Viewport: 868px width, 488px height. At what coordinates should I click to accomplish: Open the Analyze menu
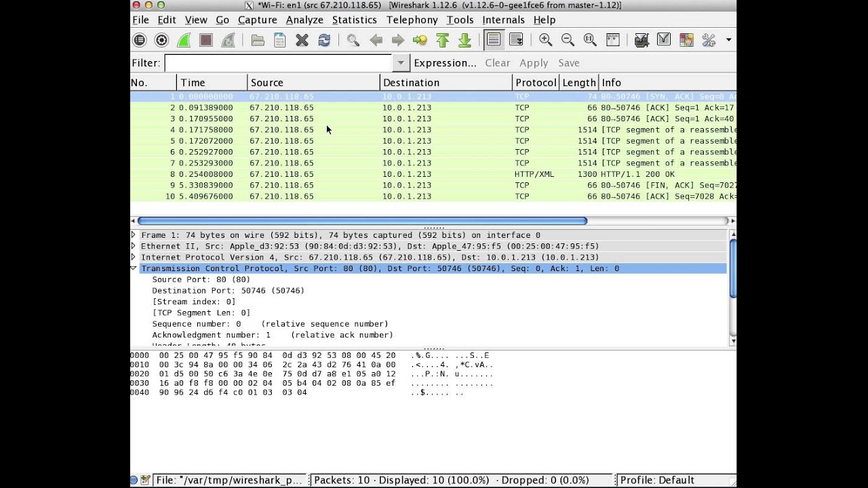(304, 20)
